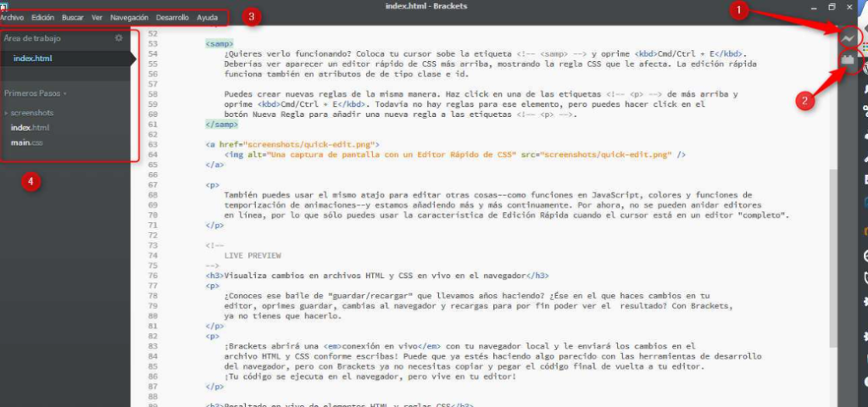Click <kbd>Cmd/Ctrl + E</kbd> on line 59

point(310,104)
